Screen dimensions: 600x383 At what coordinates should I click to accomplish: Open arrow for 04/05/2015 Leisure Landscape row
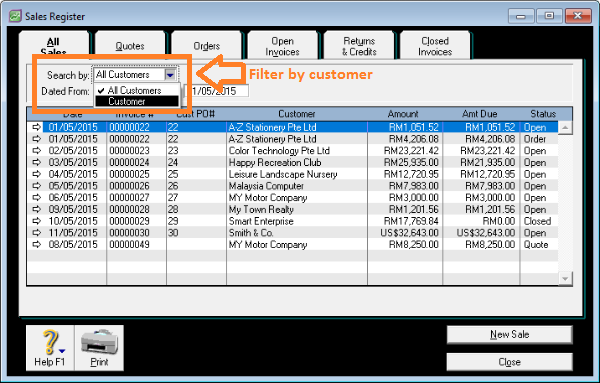(x=36, y=174)
